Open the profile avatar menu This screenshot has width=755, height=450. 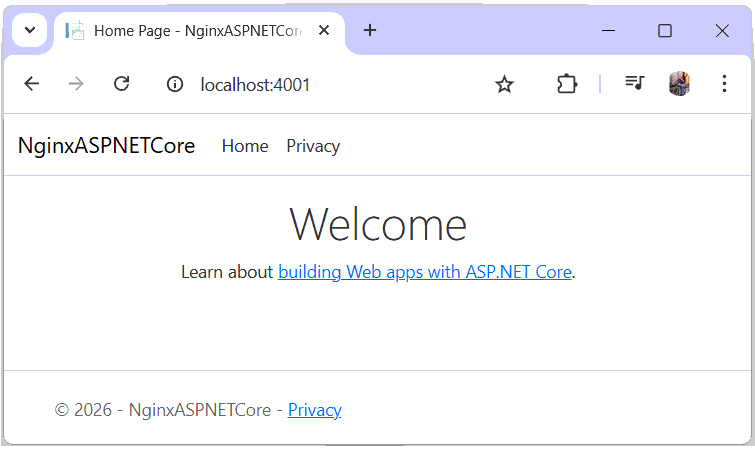click(x=679, y=84)
